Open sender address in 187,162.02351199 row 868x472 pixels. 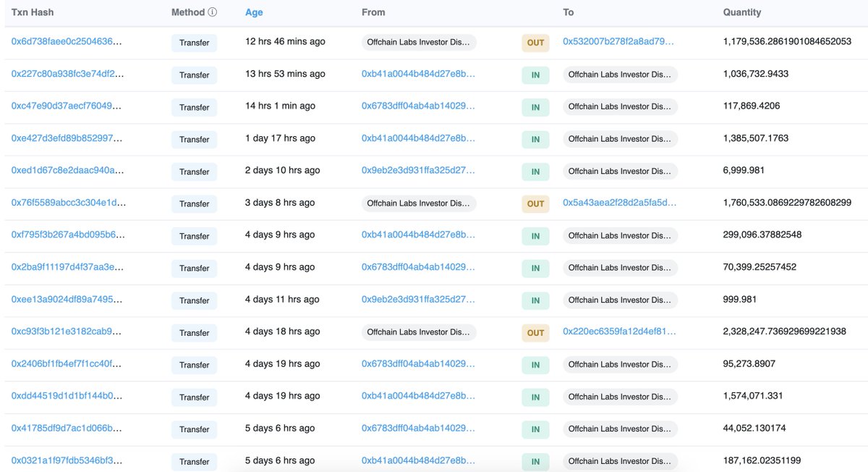pos(419,460)
